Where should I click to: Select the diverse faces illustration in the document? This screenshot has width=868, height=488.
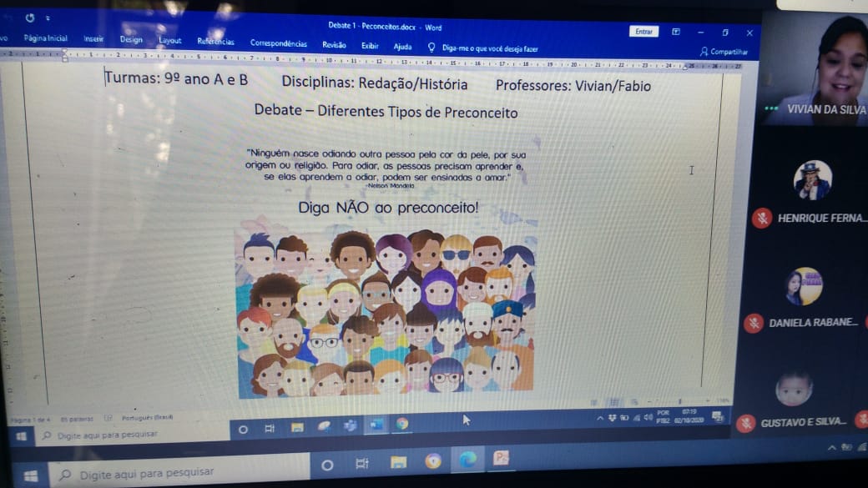coord(386,309)
